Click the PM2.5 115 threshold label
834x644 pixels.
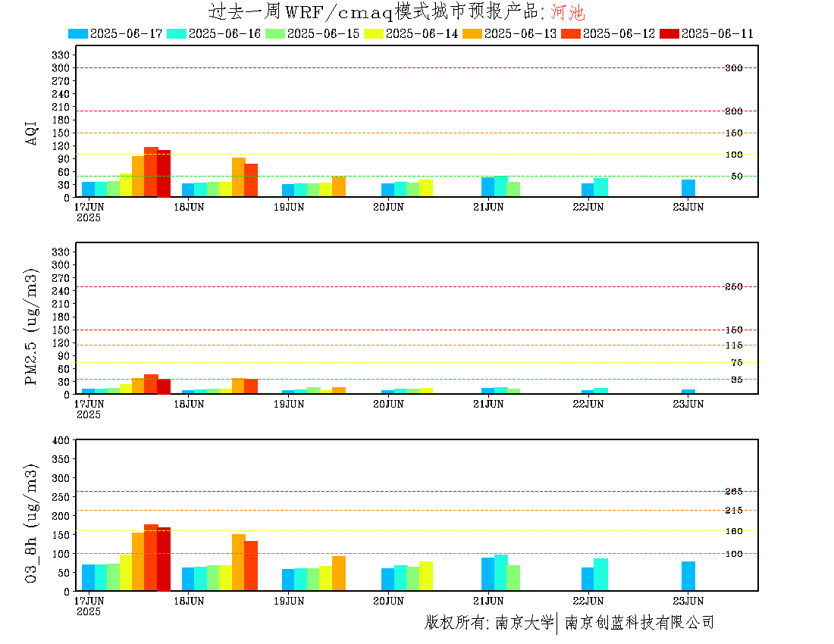[x=734, y=345]
